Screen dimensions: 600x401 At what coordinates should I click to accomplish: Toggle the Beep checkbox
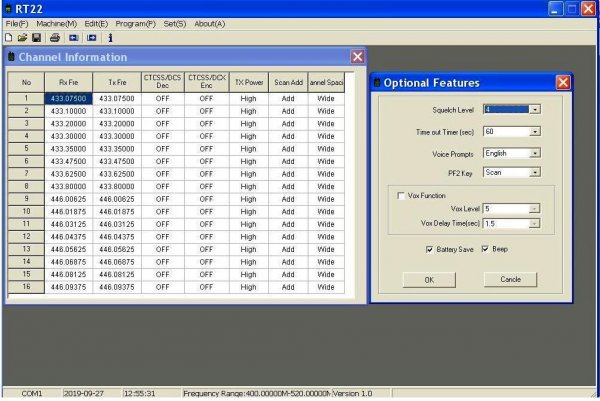click(485, 248)
